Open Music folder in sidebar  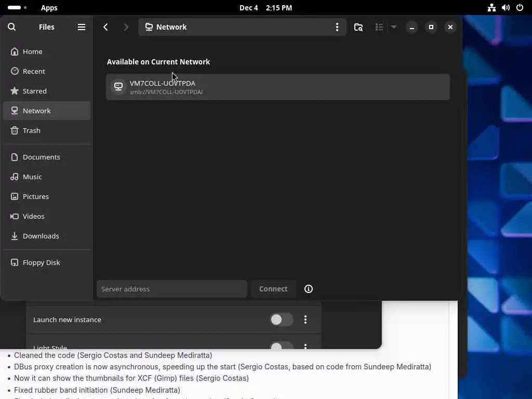pos(47,177)
